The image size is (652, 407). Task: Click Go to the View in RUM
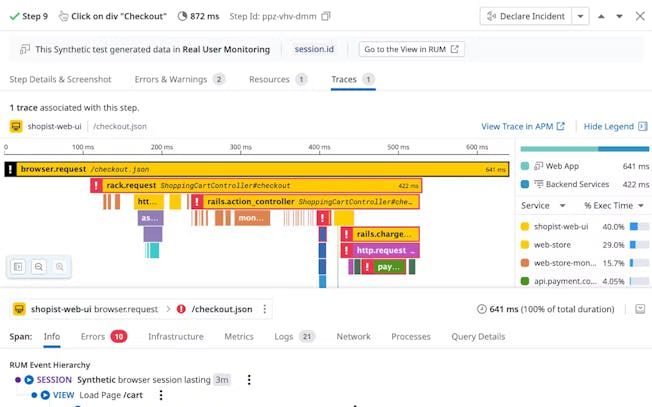click(x=411, y=49)
